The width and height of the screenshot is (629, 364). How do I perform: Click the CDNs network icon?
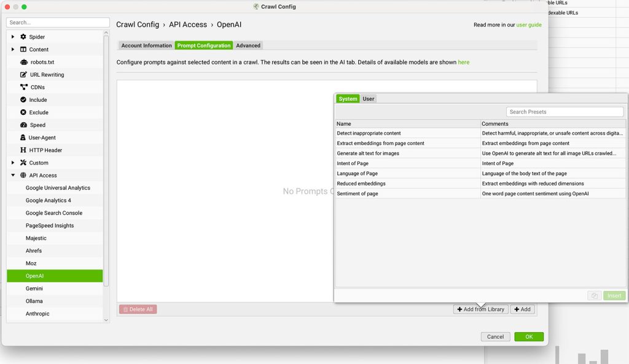point(24,87)
